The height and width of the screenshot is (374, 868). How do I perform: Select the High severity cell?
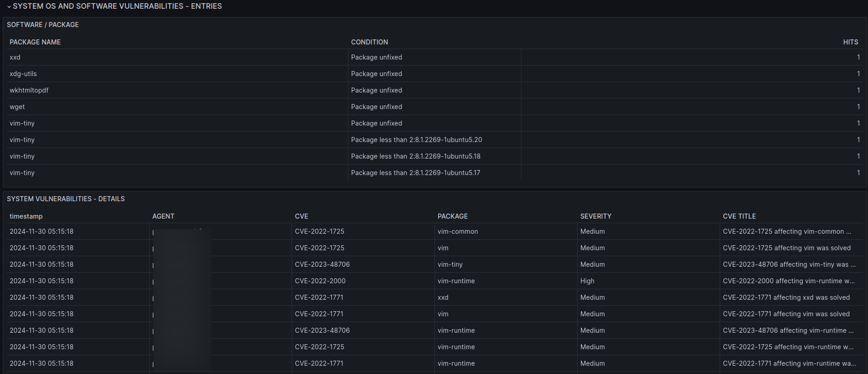click(587, 281)
